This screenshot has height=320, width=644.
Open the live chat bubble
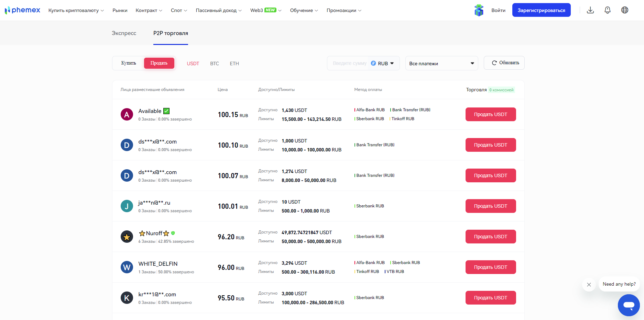pyautogui.click(x=629, y=305)
